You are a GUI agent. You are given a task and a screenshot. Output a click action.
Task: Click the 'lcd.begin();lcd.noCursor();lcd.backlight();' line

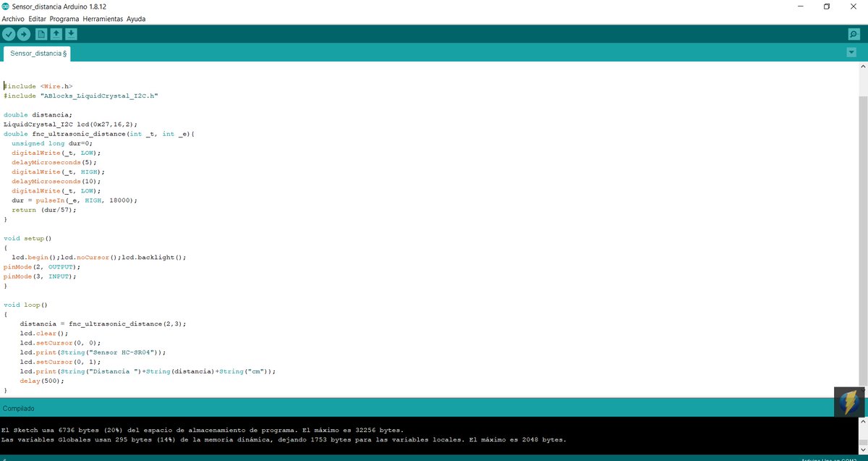99,257
